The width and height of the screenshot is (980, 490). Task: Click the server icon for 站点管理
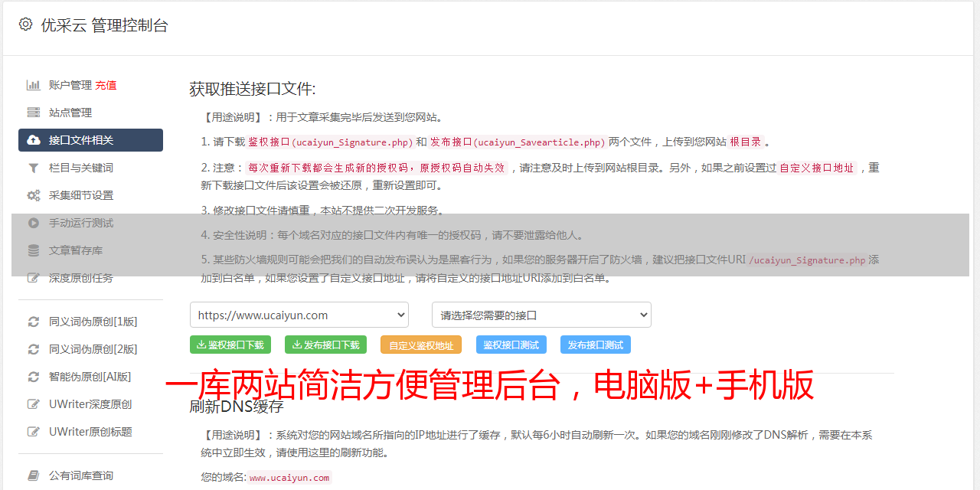coord(34,113)
